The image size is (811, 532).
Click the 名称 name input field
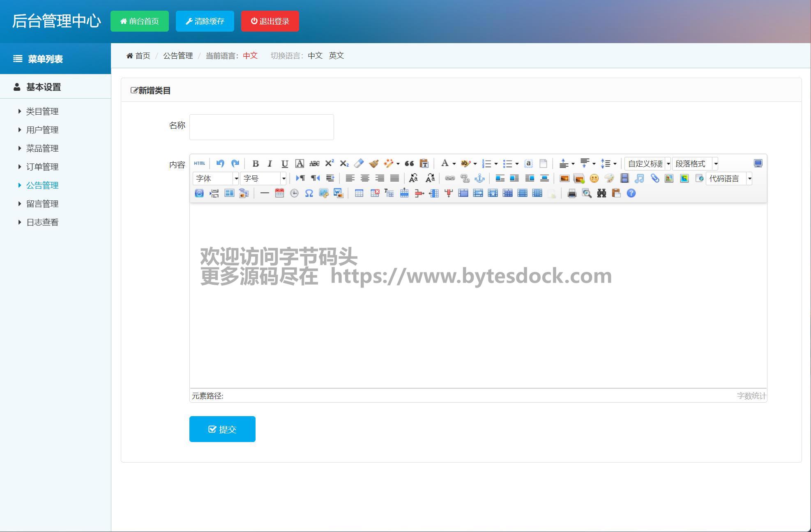point(261,127)
